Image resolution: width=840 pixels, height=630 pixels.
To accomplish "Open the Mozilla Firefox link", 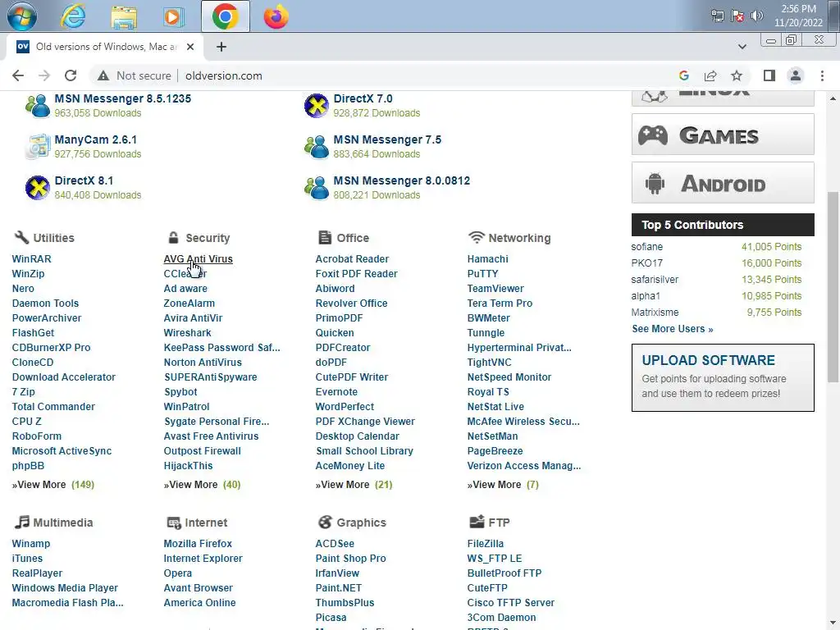I will pyautogui.click(x=198, y=543).
